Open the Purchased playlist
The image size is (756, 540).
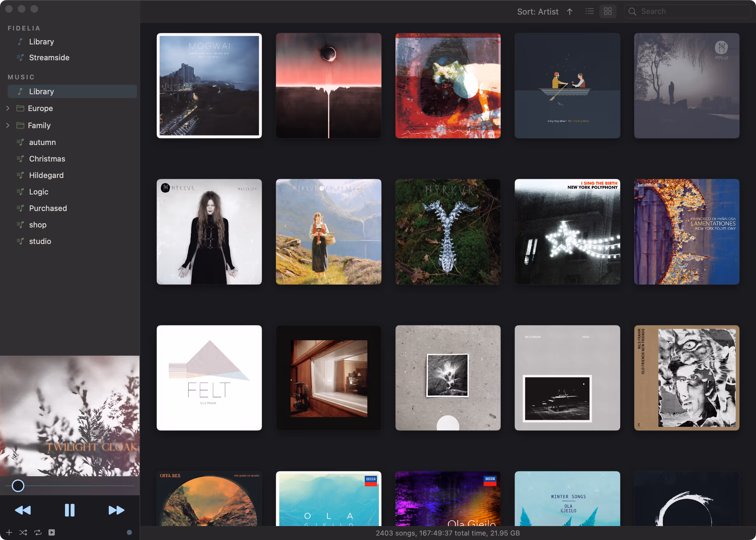[x=48, y=208]
